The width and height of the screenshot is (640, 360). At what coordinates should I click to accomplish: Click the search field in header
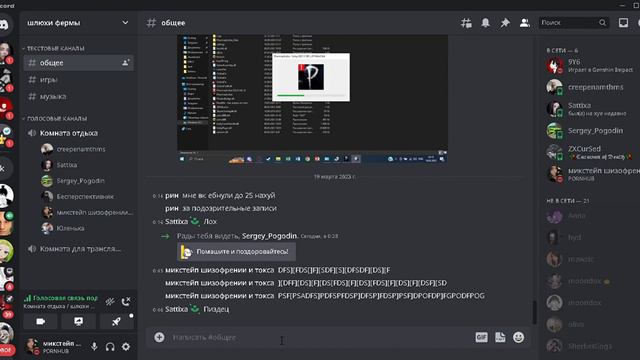(573, 23)
